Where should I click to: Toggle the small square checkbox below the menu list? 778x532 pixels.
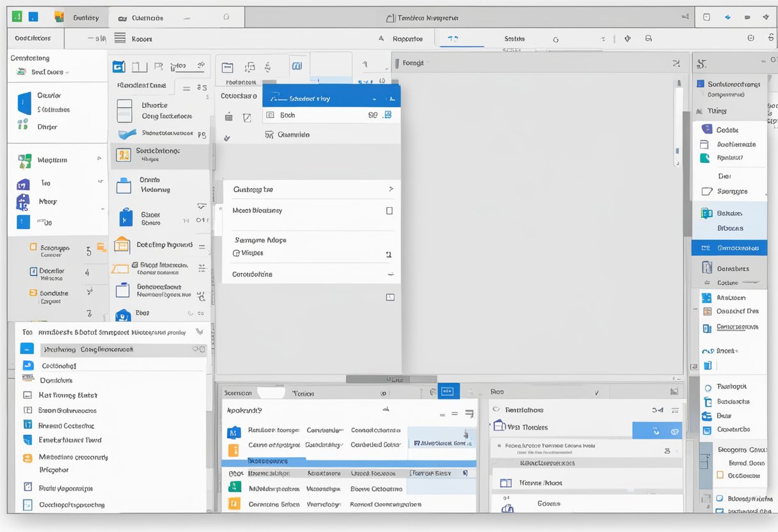(390, 297)
